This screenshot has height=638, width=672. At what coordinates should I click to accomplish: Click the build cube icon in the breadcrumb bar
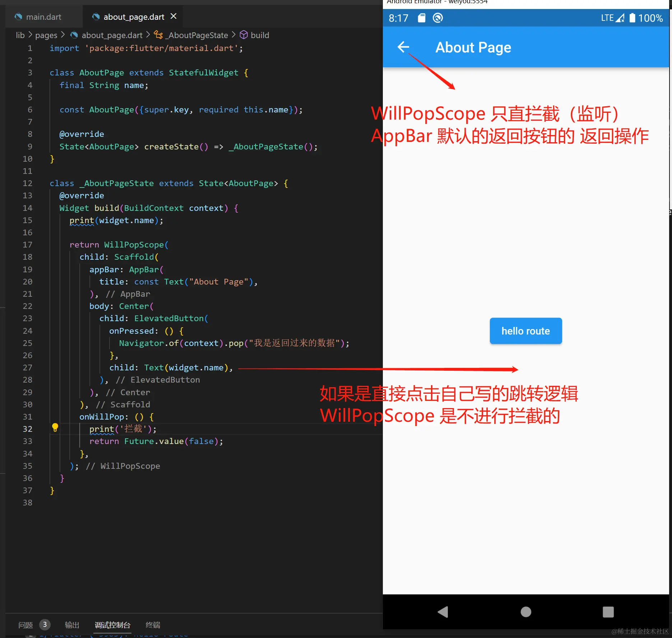pyautogui.click(x=244, y=35)
